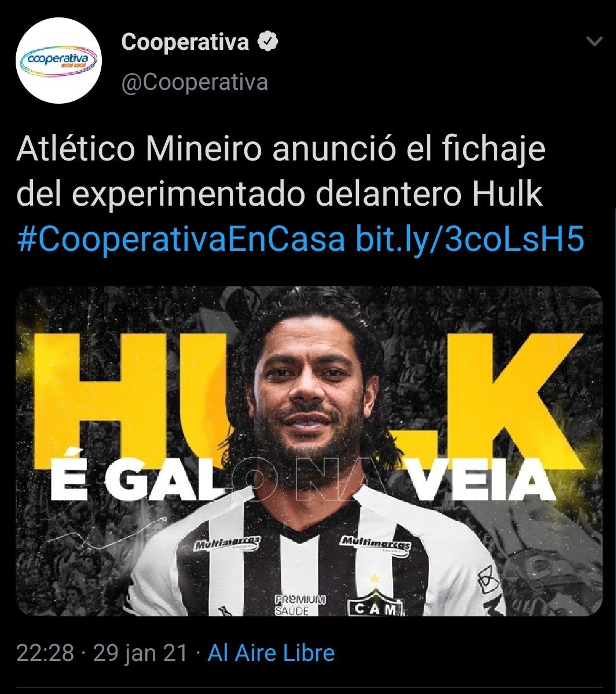Open the timestamp 22:28 · 29 jan 21
The width and height of the screenshot is (616, 694).
tap(102, 653)
